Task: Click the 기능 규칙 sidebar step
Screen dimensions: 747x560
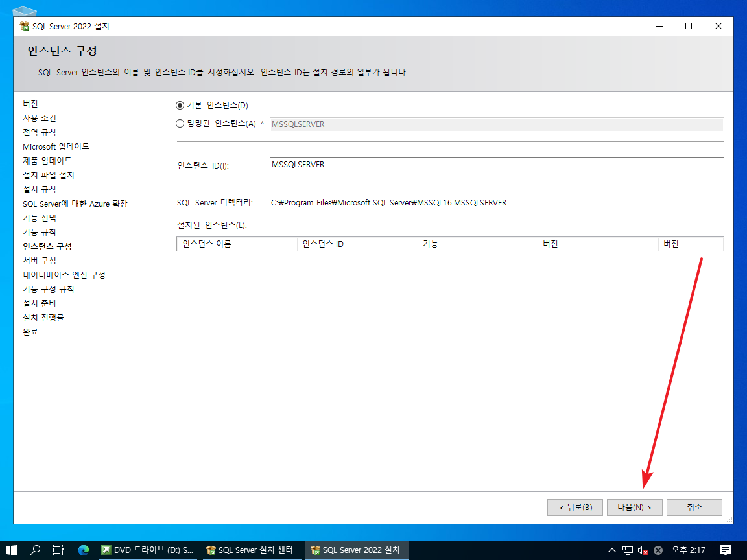Action: tap(40, 233)
